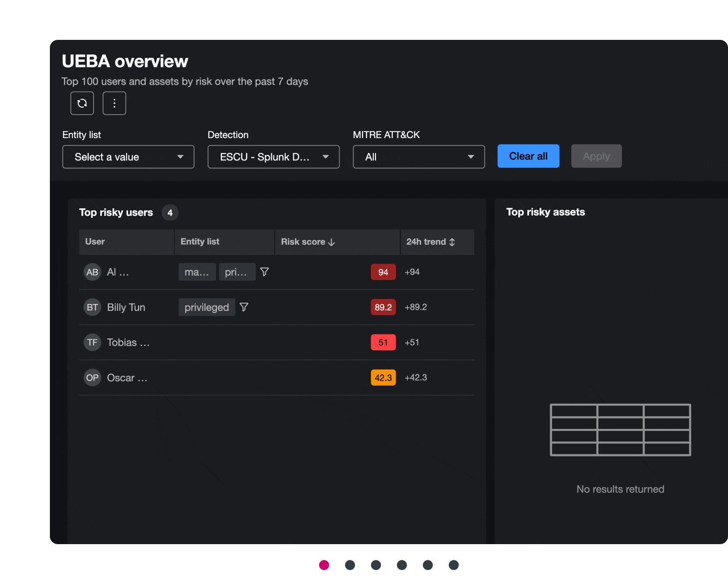Screen dimensions: 728x584
Task: Click the orange 42.3 risk score badge
Action: pos(383,377)
